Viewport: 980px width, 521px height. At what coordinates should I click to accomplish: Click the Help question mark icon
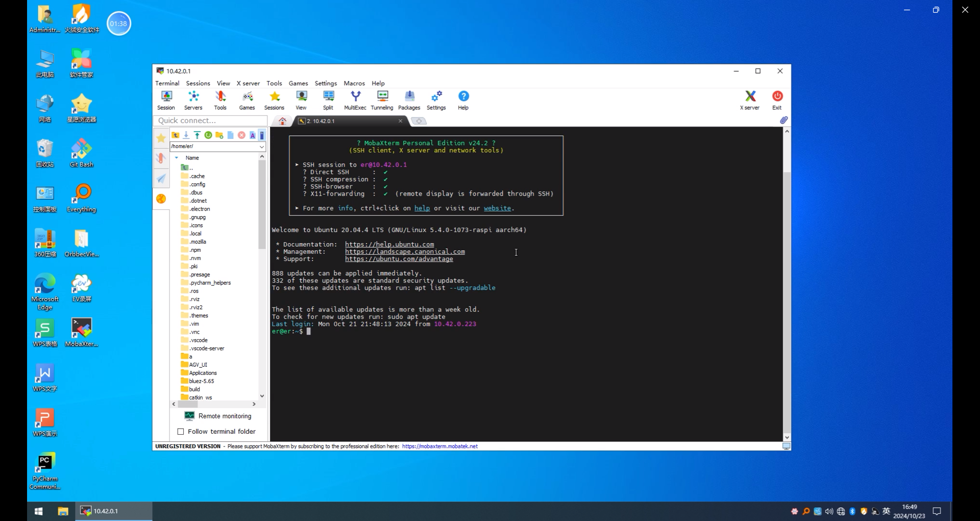pyautogui.click(x=463, y=100)
